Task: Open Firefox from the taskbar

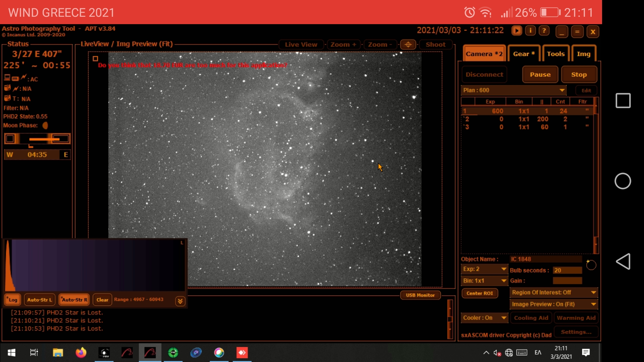Action: point(81,353)
